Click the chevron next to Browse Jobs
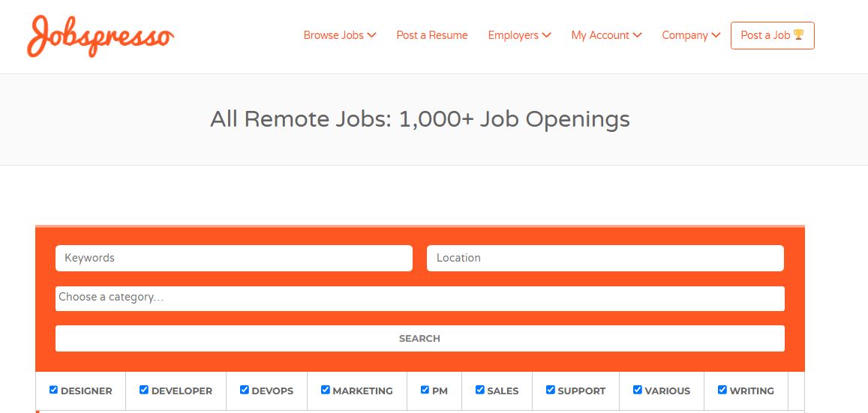The height and width of the screenshot is (413, 868). (x=371, y=34)
